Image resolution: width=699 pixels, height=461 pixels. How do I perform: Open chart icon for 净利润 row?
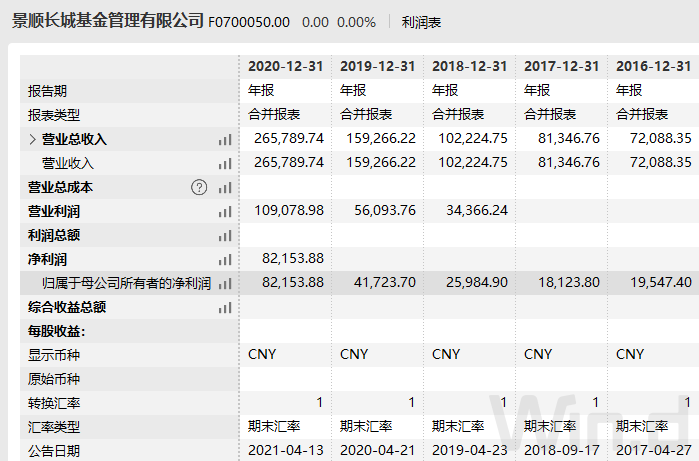coord(225,260)
